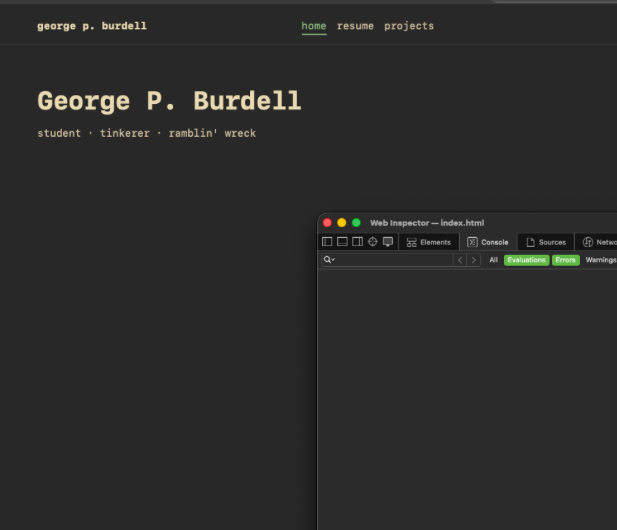This screenshot has width=617, height=530.
Task: Open the resume nav link
Action: coord(355,26)
